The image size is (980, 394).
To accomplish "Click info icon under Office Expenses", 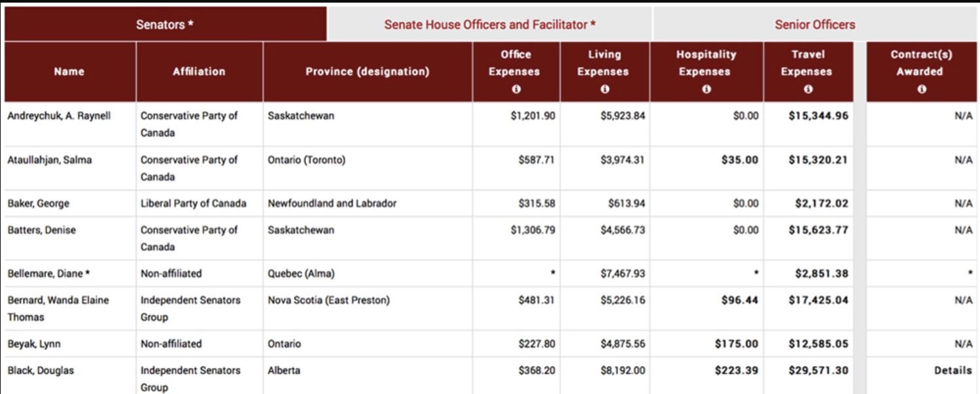I will tap(514, 89).
